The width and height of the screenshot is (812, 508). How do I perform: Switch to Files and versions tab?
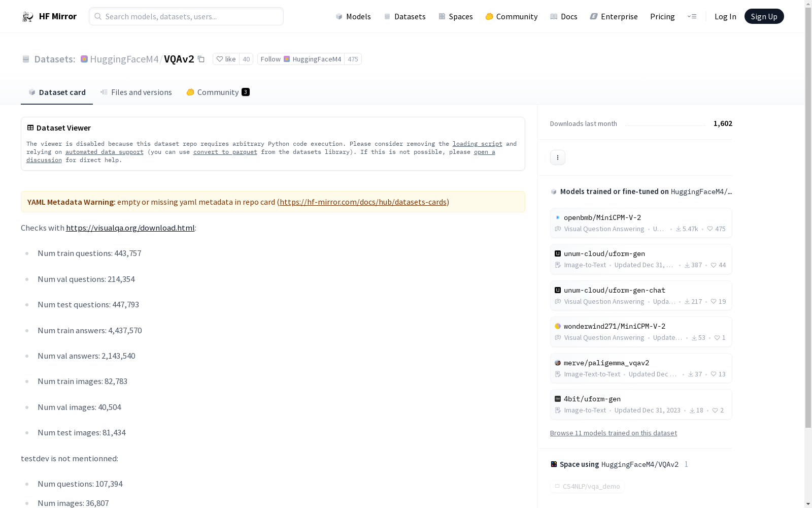click(136, 92)
